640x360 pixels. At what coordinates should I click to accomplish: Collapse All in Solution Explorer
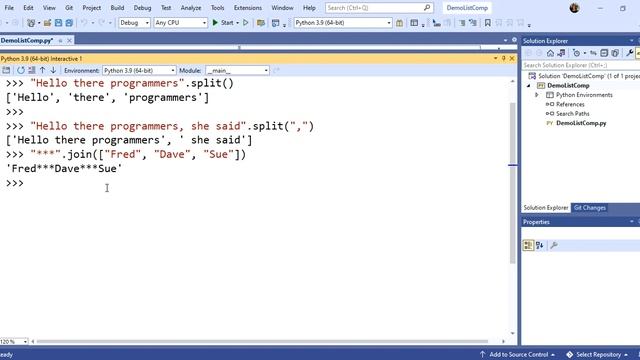point(604,53)
